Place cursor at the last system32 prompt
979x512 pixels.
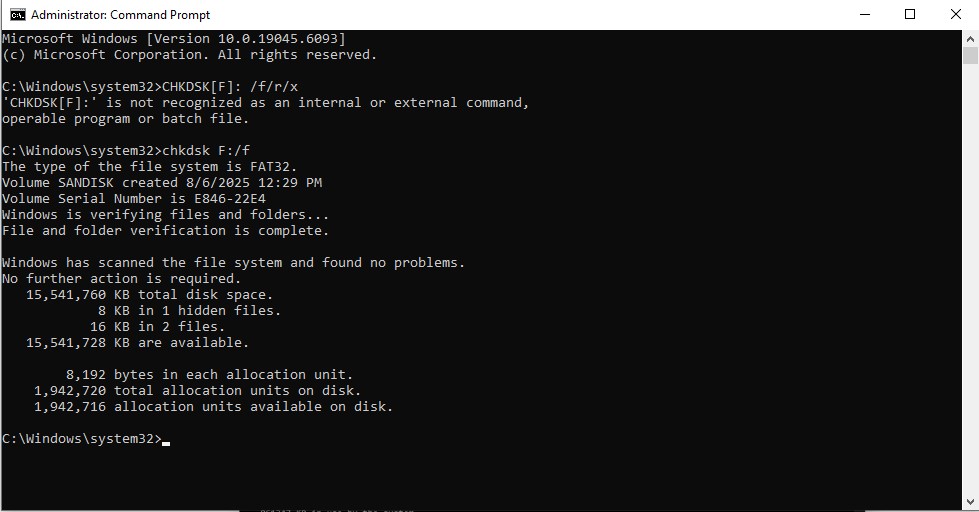tap(166, 439)
